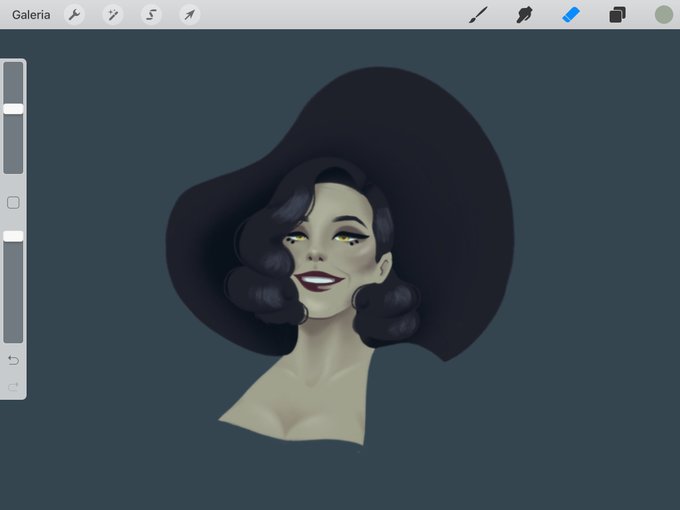This screenshot has height=510, width=680.
Task: Select the Smudge finger tool
Action: (x=524, y=15)
